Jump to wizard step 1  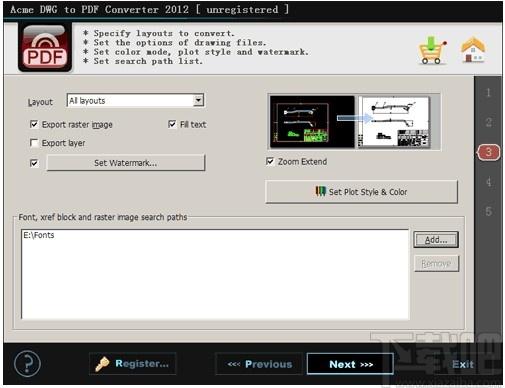click(x=488, y=93)
